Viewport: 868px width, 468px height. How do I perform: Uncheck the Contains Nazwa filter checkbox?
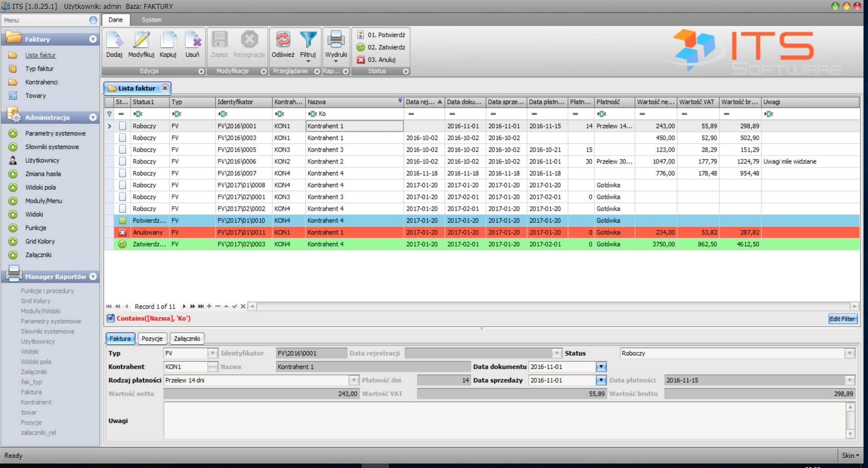[111, 318]
